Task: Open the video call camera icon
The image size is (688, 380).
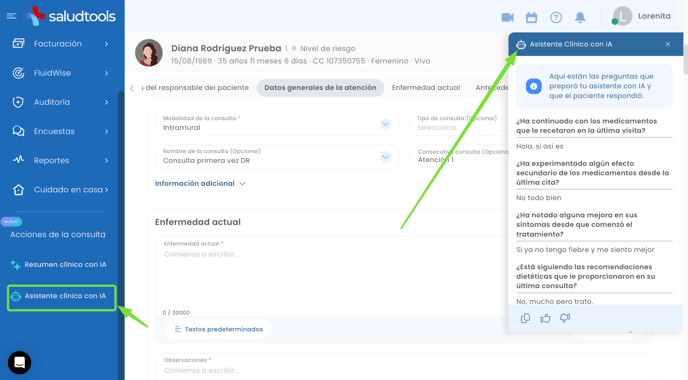Action: [x=508, y=18]
